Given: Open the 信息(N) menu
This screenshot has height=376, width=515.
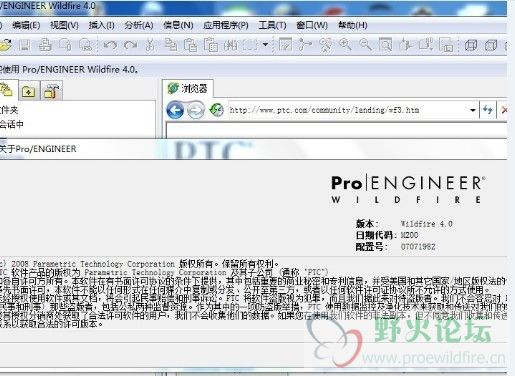Looking at the screenshot, I should point(178,25).
